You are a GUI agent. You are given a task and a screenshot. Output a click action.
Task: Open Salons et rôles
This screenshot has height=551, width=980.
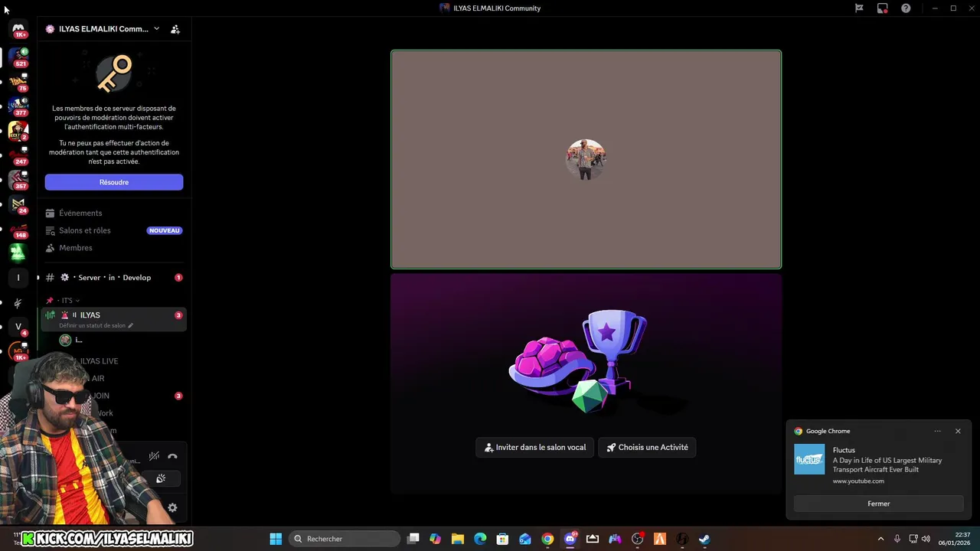tap(113, 230)
